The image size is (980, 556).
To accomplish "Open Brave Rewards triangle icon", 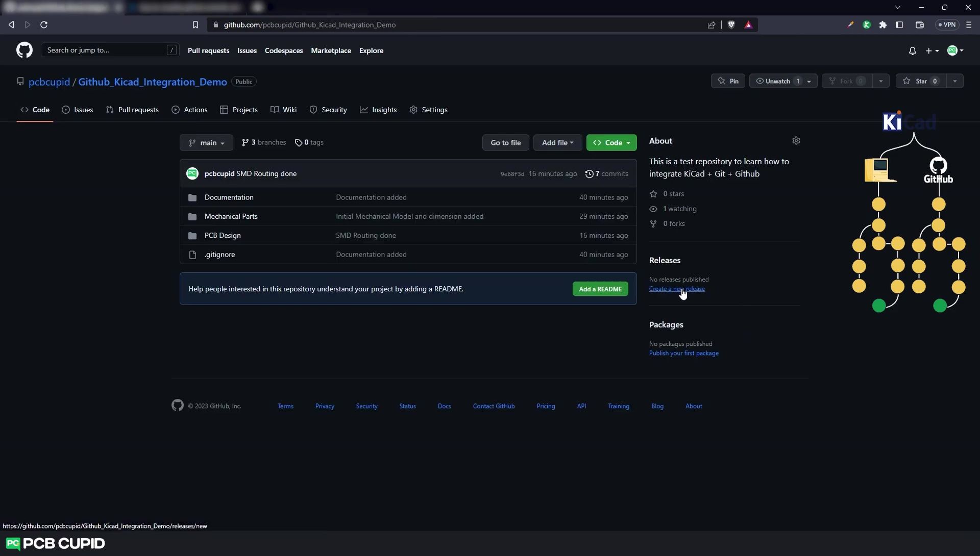I will click(748, 24).
